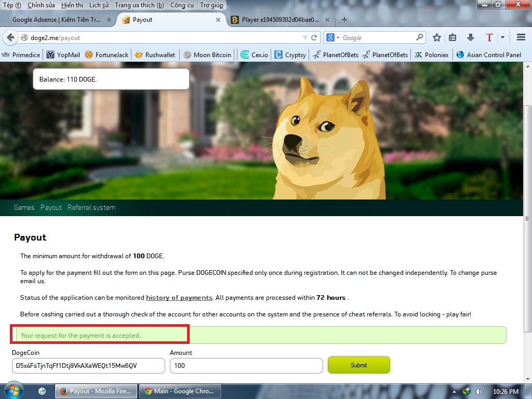532x399 pixels.
Task: Open the history of payments link
Action: click(x=179, y=298)
